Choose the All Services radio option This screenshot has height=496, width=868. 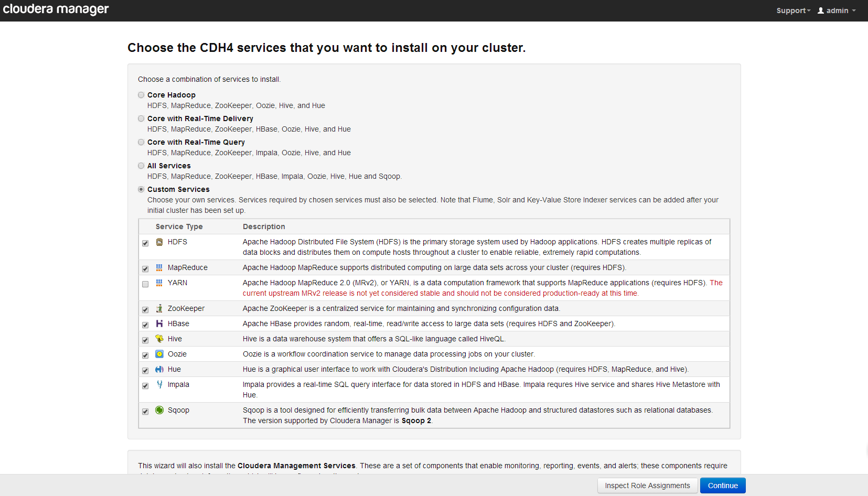pyautogui.click(x=141, y=166)
